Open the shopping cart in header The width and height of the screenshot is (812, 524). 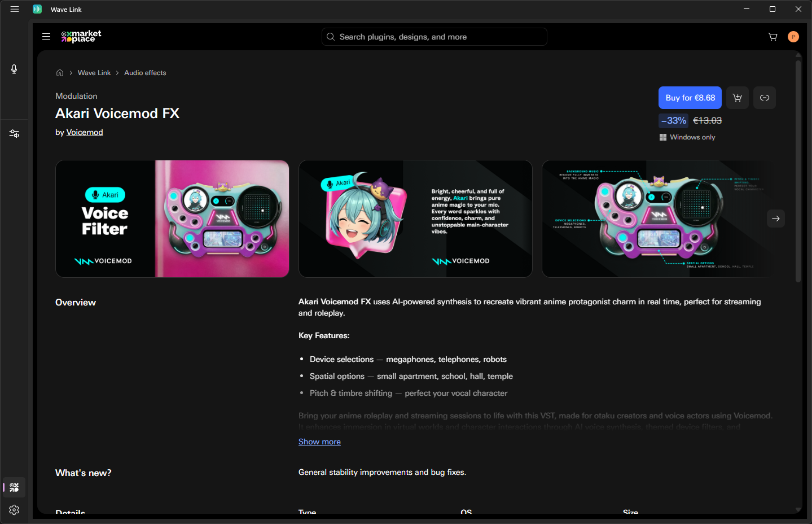point(773,37)
